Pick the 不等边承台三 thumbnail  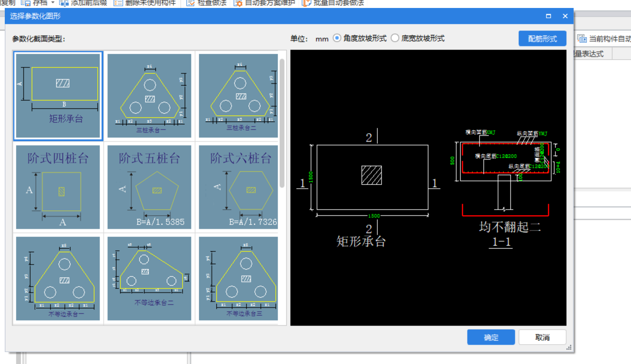pyautogui.click(x=238, y=278)
